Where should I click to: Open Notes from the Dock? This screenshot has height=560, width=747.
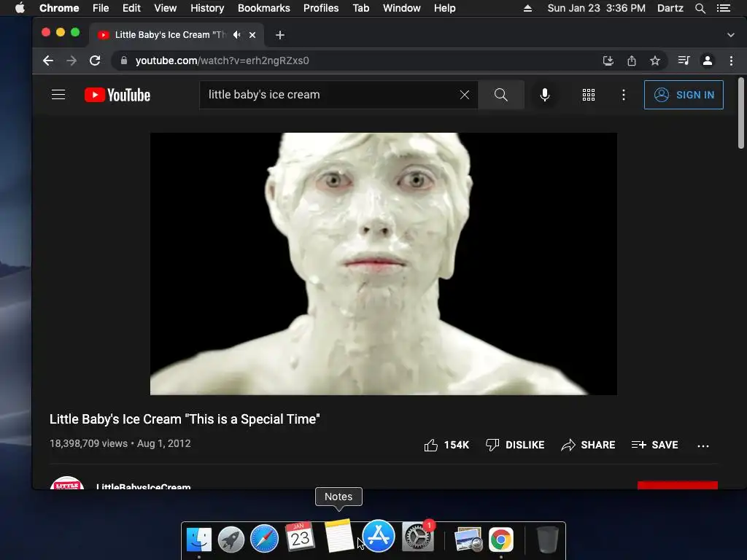(x=338, y=536)
